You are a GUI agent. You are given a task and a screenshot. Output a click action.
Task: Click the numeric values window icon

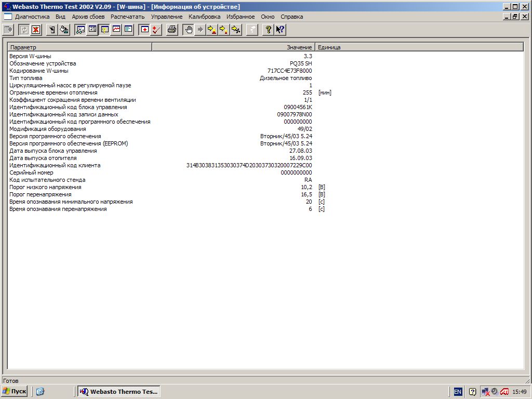coord(92,30)
